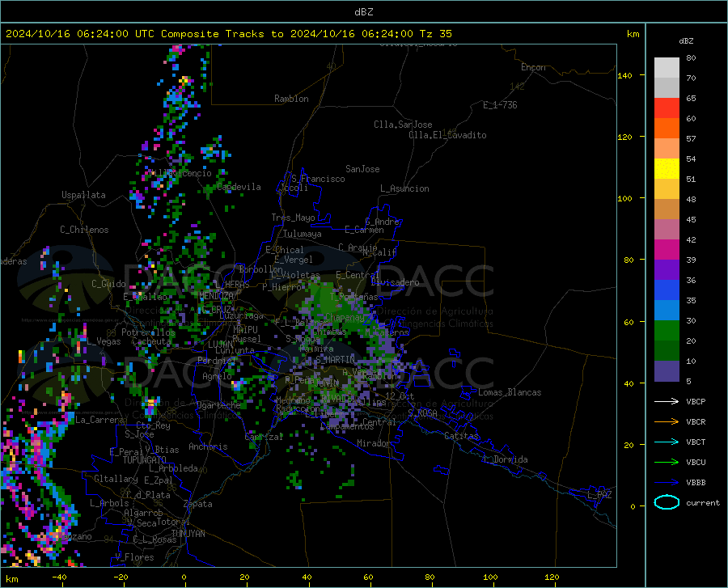Screen dimensions: 728x588
Task: Click the Ramblon place label
Action: tap(291, 99)
